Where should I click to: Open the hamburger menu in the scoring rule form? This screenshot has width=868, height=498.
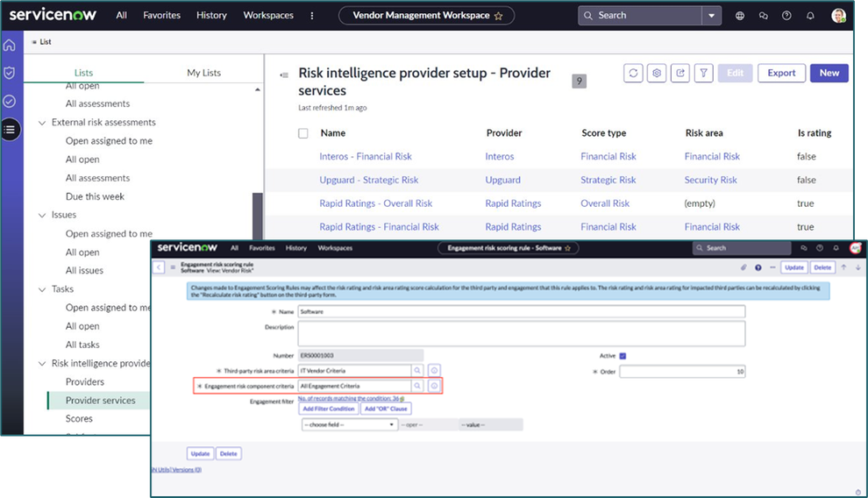[173, 267]
